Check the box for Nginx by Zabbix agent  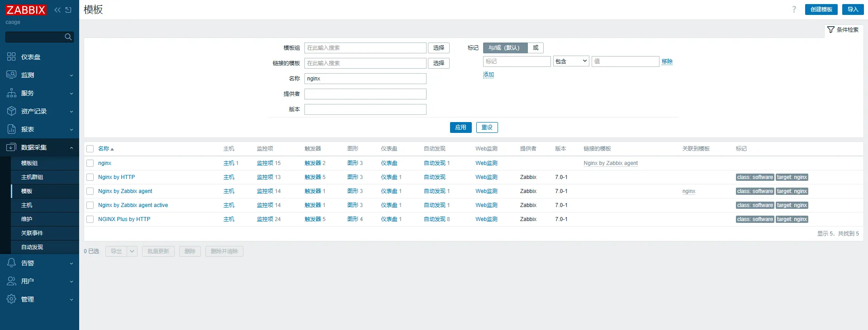click(x=90, y=191)
